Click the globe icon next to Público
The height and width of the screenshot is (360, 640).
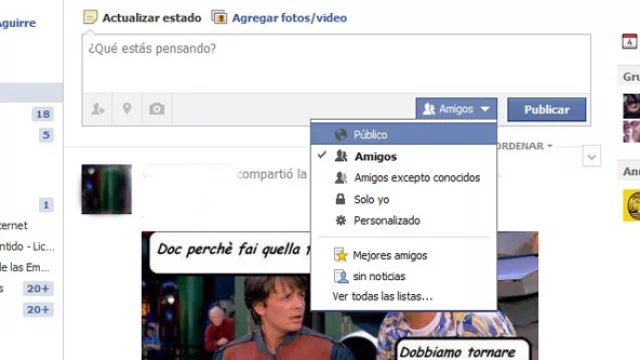click(341, 134)
